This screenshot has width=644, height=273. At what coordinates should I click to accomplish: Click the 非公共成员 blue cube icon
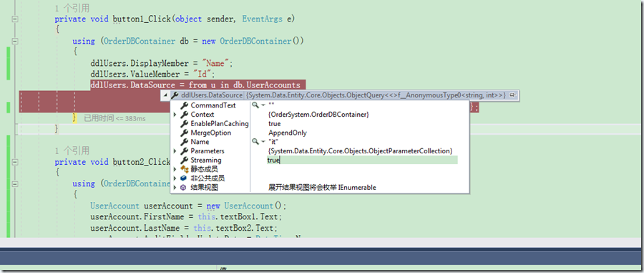point(184,178)
